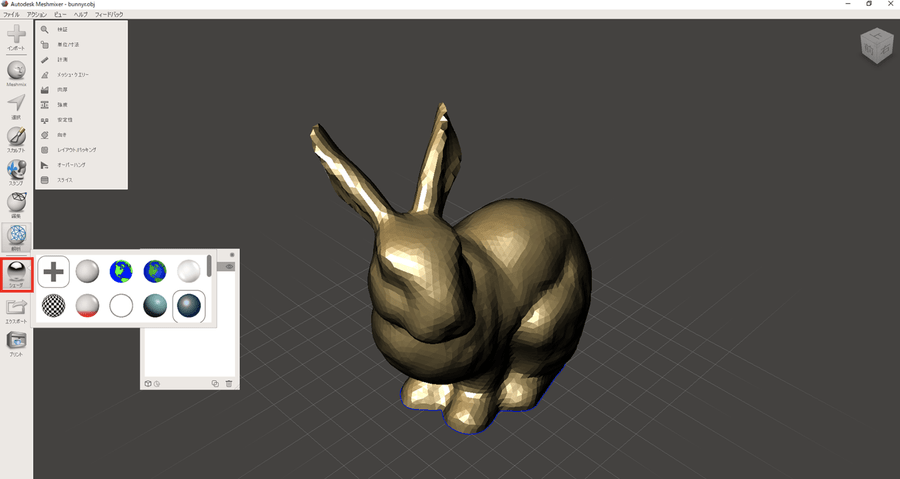Click the Shaders (シェーダ) sphere icon
The height and width of the screenshot is (479, 900).
pos(16,272)
